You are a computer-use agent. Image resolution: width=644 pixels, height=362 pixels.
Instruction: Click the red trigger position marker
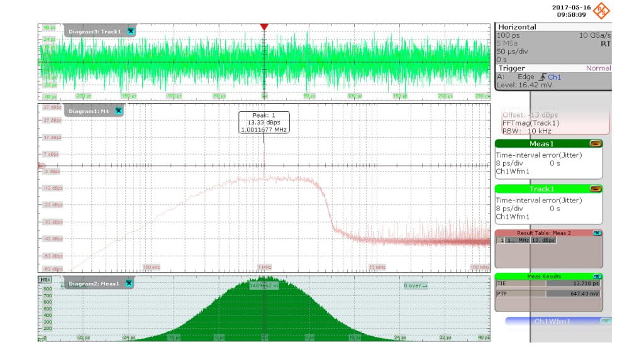click(x=264, y=27)
